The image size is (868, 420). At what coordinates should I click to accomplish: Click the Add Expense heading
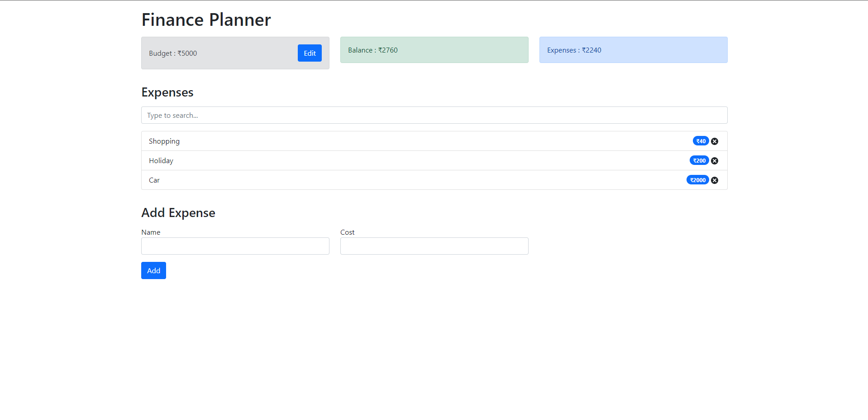click(x=178, y=213)
